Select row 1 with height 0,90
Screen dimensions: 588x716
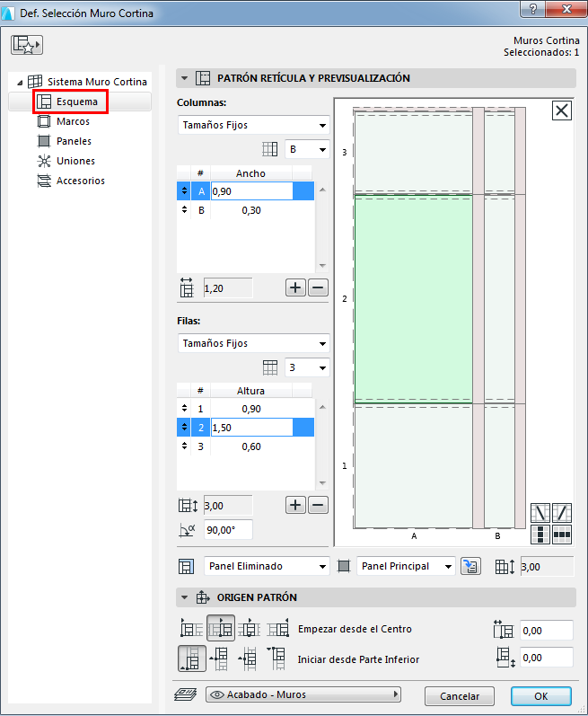pos(245,409)
